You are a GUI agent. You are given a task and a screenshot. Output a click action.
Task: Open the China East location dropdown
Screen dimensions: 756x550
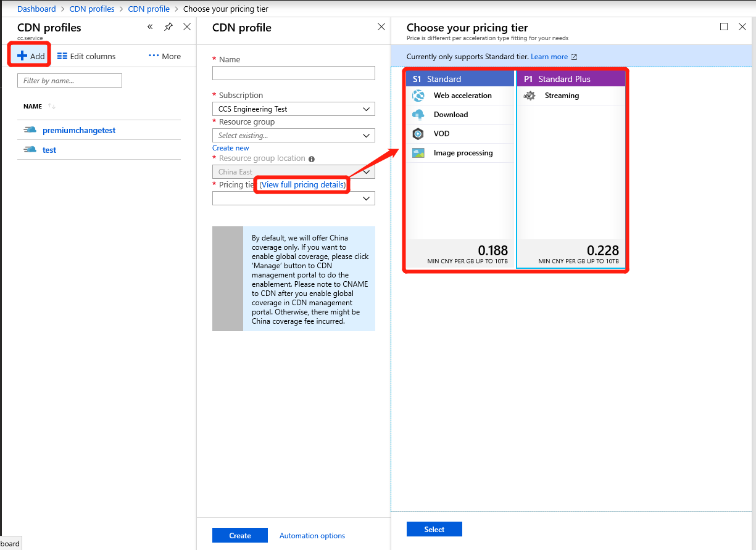[x=294, y=172]
